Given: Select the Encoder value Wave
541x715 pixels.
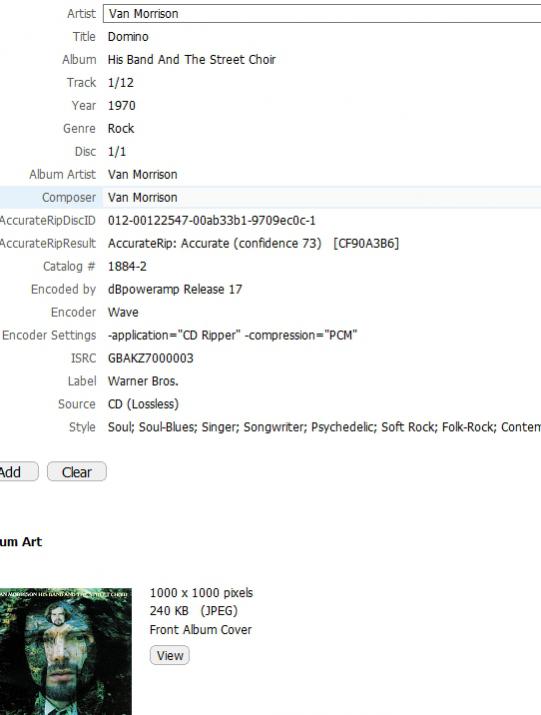Looking at the screenshot, I should (x=123, y=312).
